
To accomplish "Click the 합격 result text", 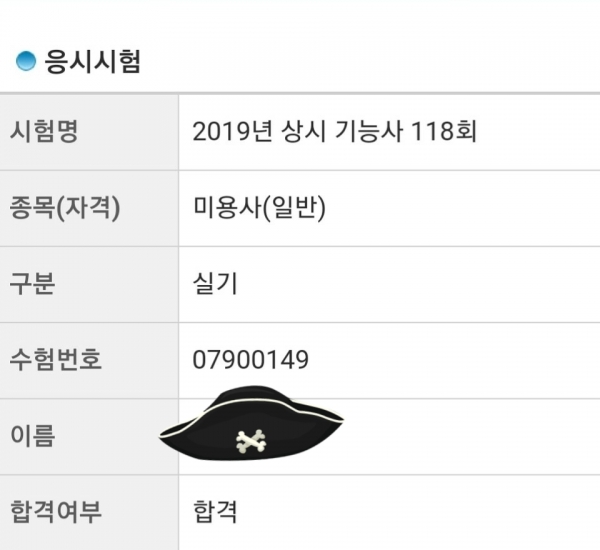I will [215, 513].
